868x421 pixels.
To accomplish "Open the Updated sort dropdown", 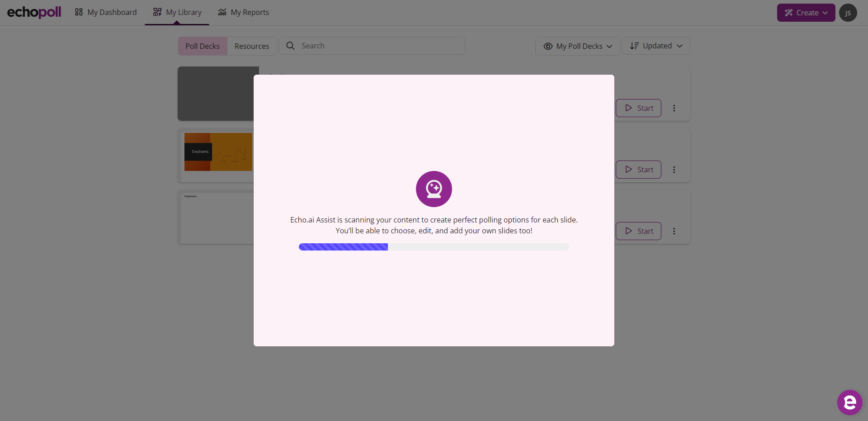I will click(656, 46).
